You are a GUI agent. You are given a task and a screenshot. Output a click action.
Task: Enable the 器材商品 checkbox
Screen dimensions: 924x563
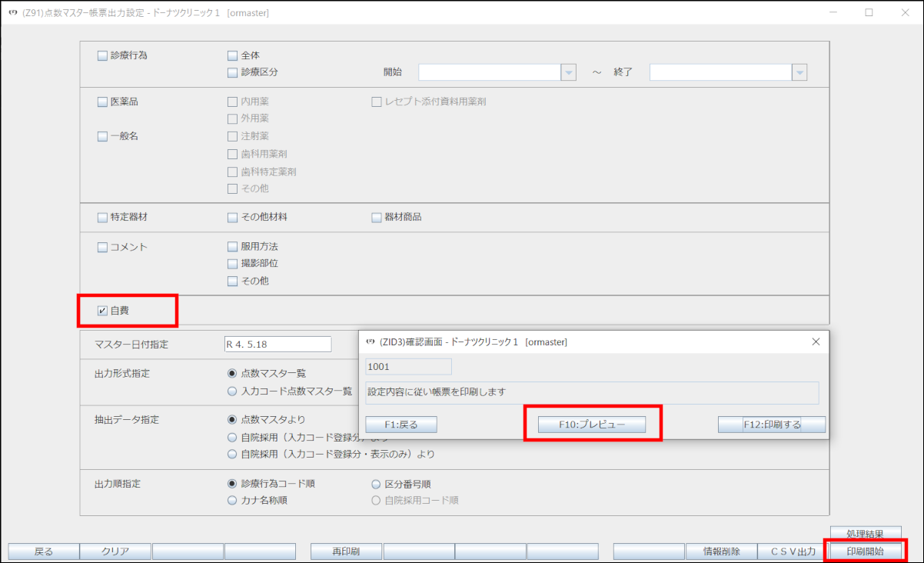pyautogui.click(x=377, y=217)
